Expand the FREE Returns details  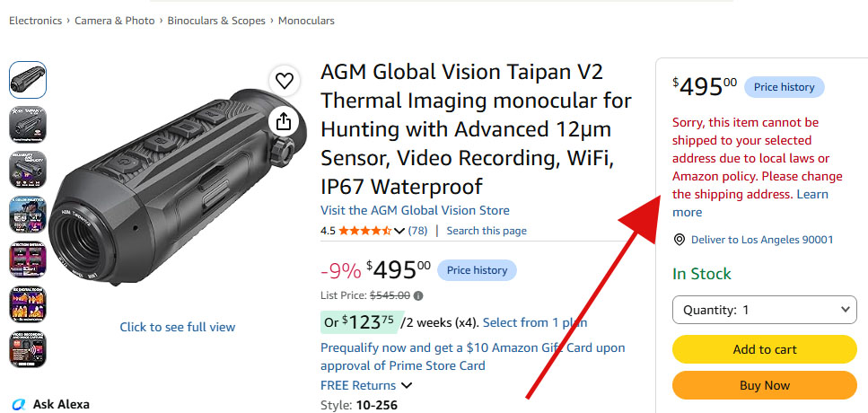407,385
